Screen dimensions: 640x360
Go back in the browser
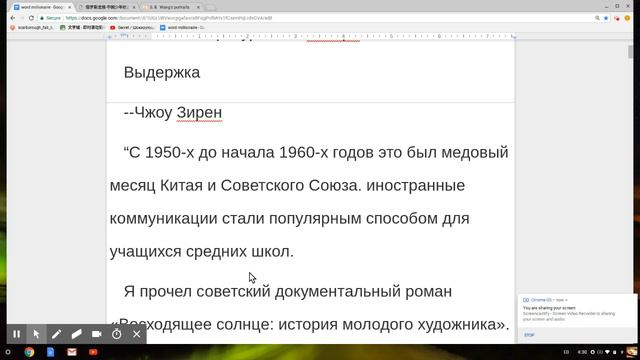13,18
